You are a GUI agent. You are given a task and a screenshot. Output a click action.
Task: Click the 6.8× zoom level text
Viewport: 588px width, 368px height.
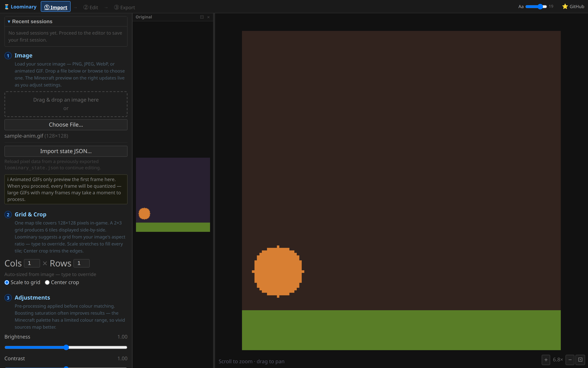pos(558,360)
